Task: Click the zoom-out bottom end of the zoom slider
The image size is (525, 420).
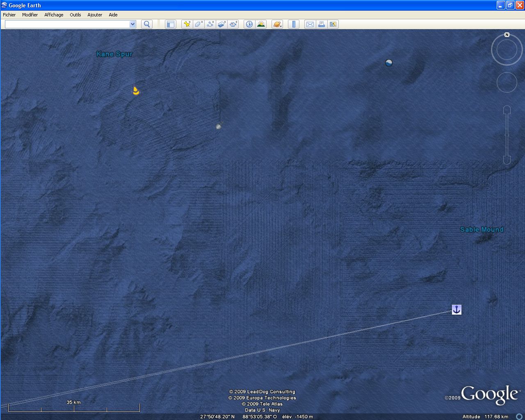Action: (x=507, y=160)
